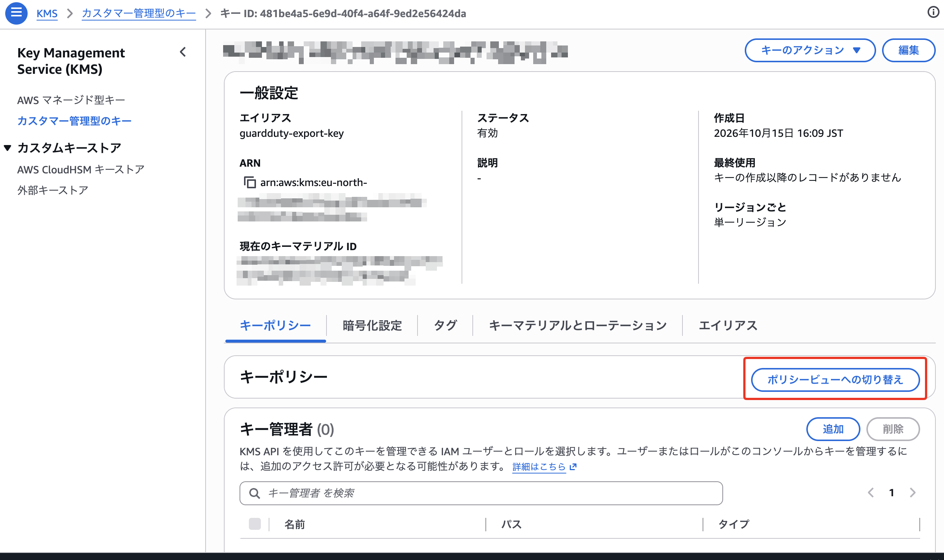
Task: Click the キー ID breadcrumb text
Action: tap(343, 13)
